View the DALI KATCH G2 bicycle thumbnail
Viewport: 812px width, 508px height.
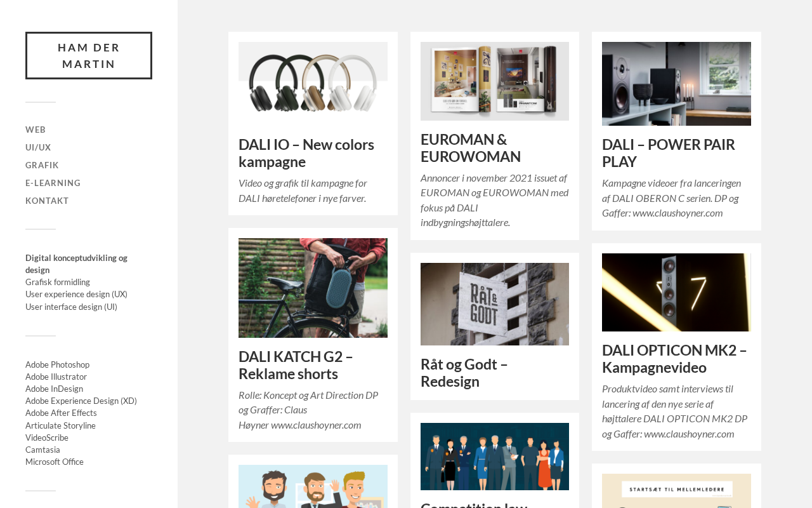click(x=313, y=288)
